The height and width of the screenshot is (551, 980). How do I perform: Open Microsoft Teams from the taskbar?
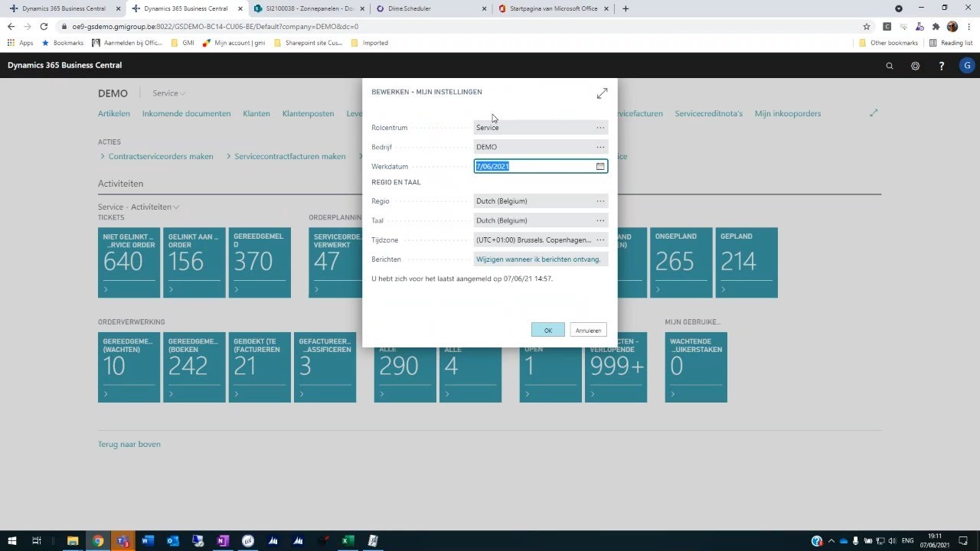point(122,541)
